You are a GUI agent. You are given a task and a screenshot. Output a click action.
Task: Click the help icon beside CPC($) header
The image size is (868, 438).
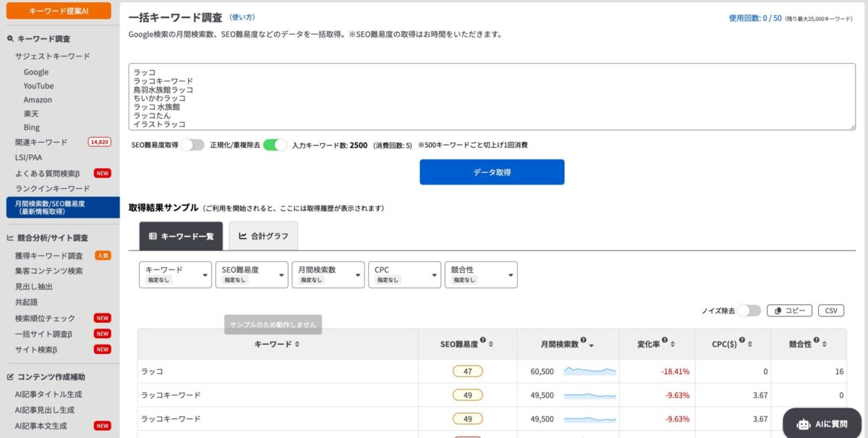[741, 340]
